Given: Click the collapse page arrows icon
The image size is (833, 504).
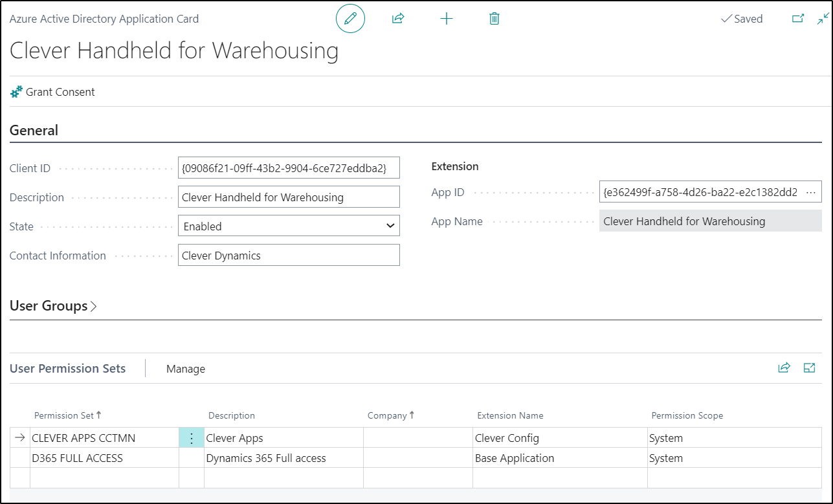Looking at the screenshot, I should [823, 19].
